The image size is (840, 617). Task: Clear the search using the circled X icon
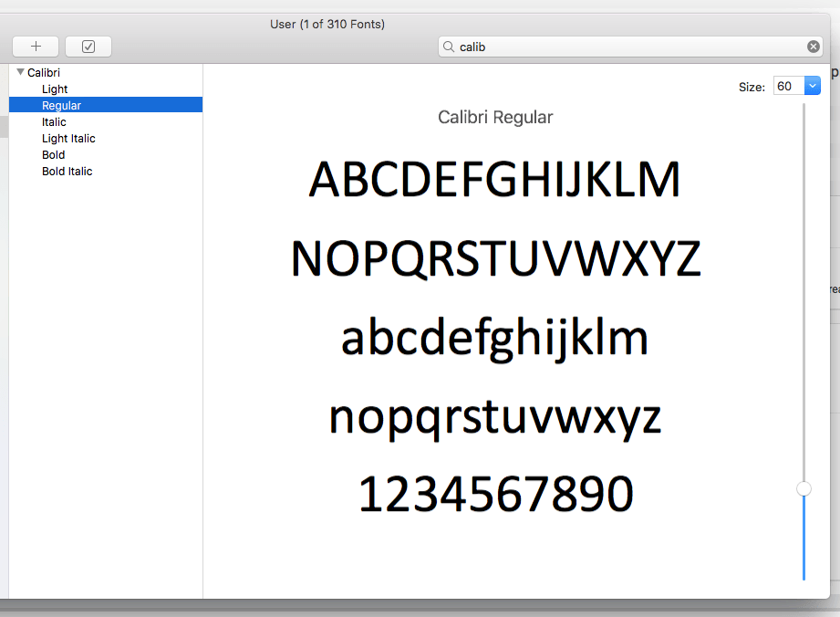point(812,46)
